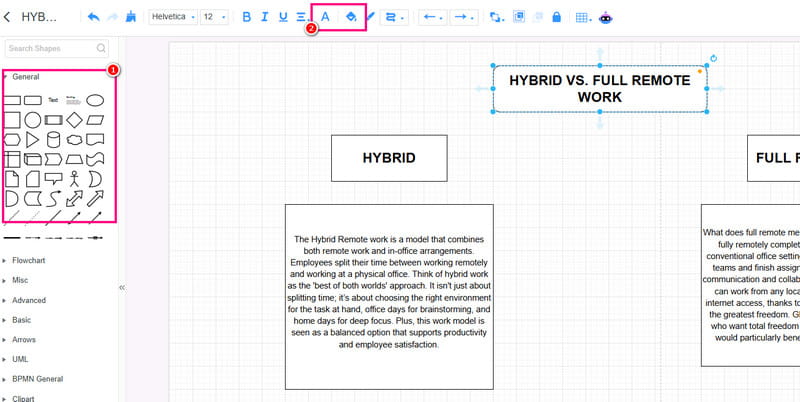Screen dimensions: 800x402
Task: Open the fill color bucket
Action: [x=351, y=17]
